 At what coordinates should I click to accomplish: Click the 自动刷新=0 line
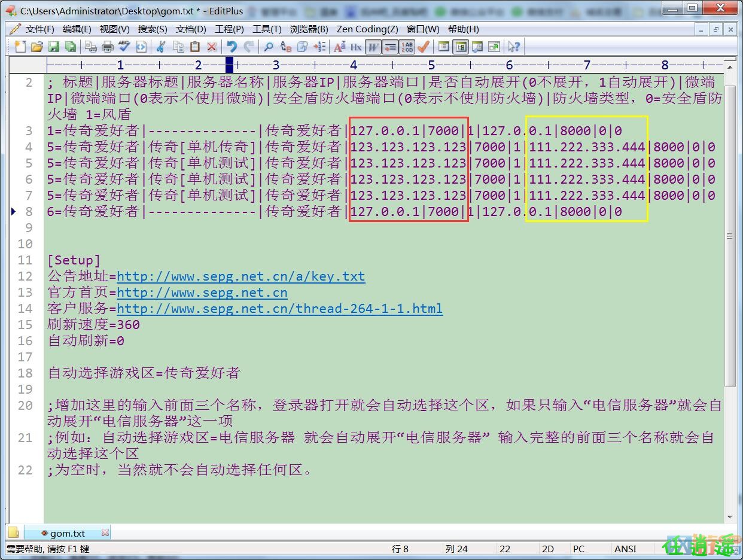(86, 341)
